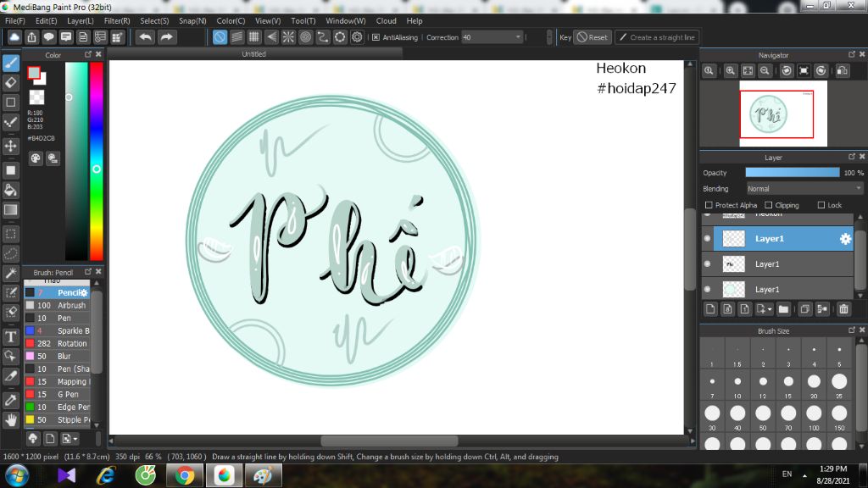The width and height of the screenshot is (868, 488).
Task: Toggle the AntiAliasing checkbox
Action: click(x=376, y=37)
